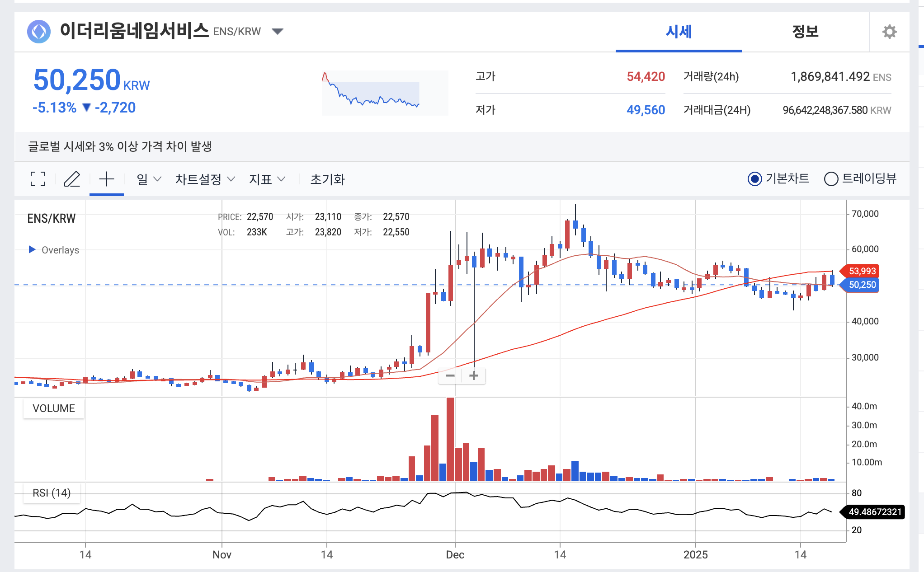Switch to 트레이딩뷰 chart mode
This screenshot has height=572, width=924.
pos(831,179)
